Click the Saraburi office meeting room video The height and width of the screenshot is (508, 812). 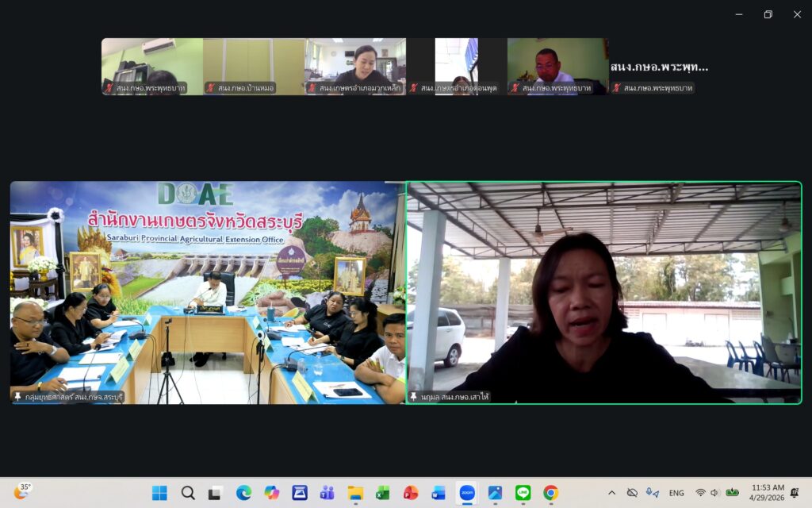[207, 292]
